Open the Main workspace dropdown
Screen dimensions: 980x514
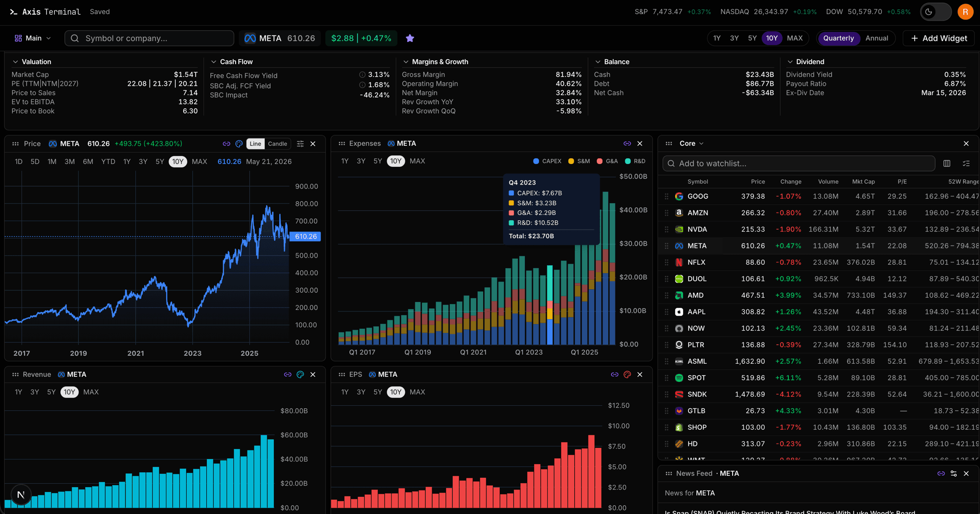[x=33, y=38]
